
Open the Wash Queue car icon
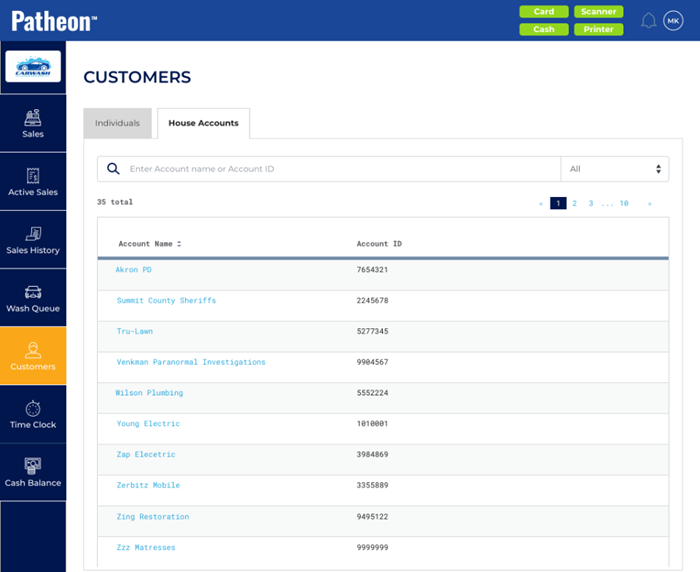33,292
